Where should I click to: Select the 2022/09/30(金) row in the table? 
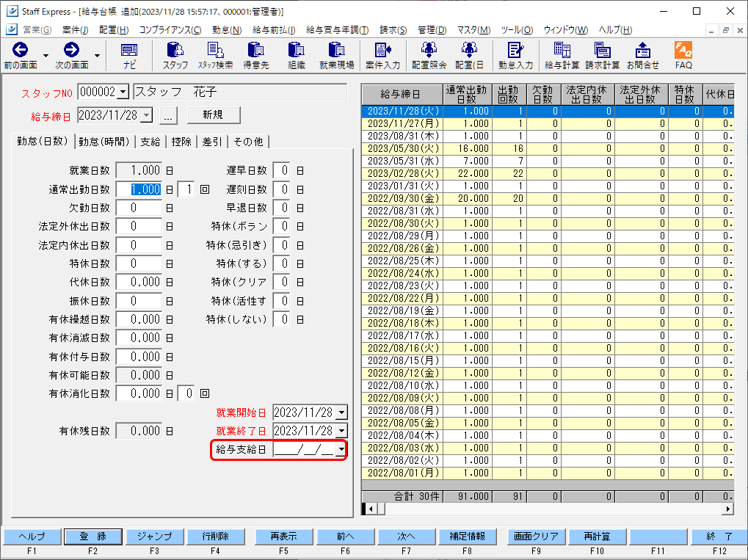[548, 198]
